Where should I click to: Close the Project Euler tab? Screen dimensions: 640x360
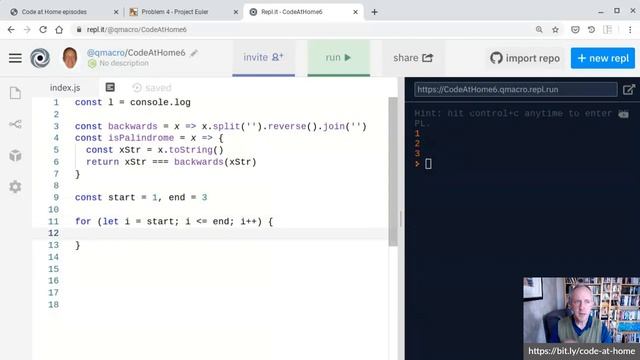point(236,12)
